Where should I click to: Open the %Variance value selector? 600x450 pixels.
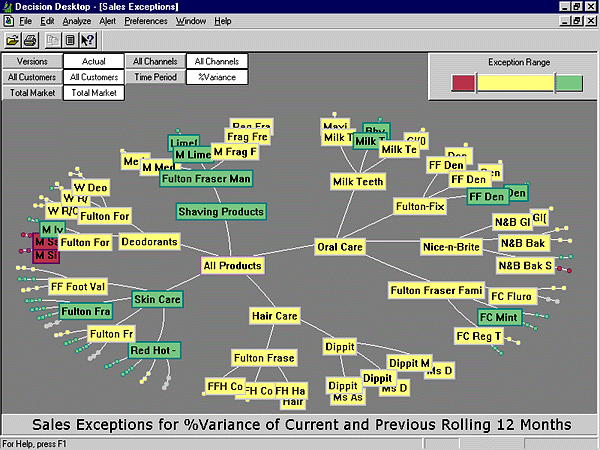click(x=217, y=77)
